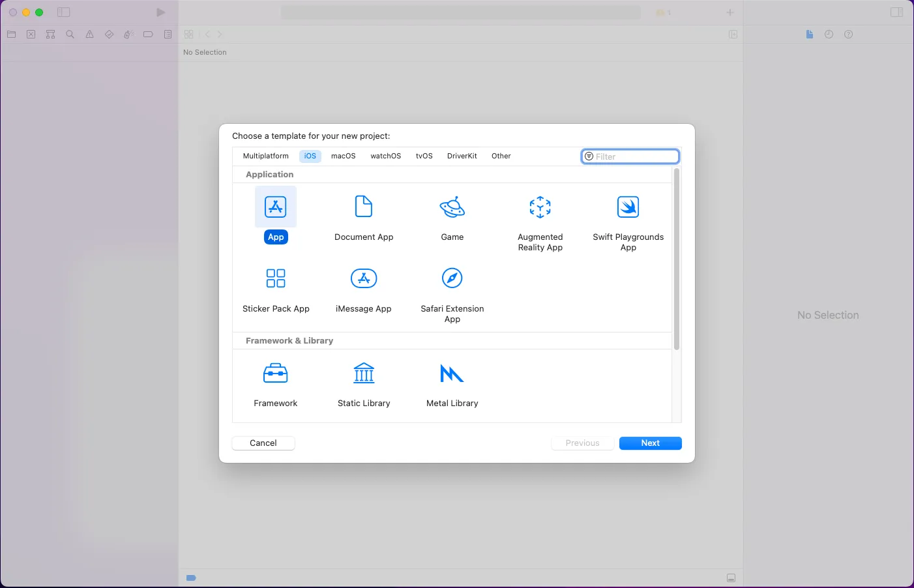Switch to the iOS tab
Image resolution: width=914 pixels, height=588 pixels.
pos(310,156)
